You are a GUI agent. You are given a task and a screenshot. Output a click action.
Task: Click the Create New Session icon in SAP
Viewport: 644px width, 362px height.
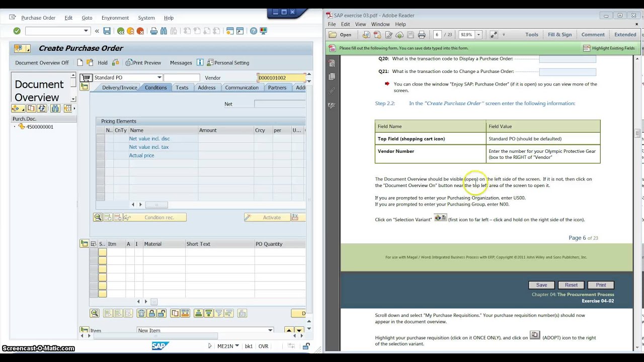point(230,31)
